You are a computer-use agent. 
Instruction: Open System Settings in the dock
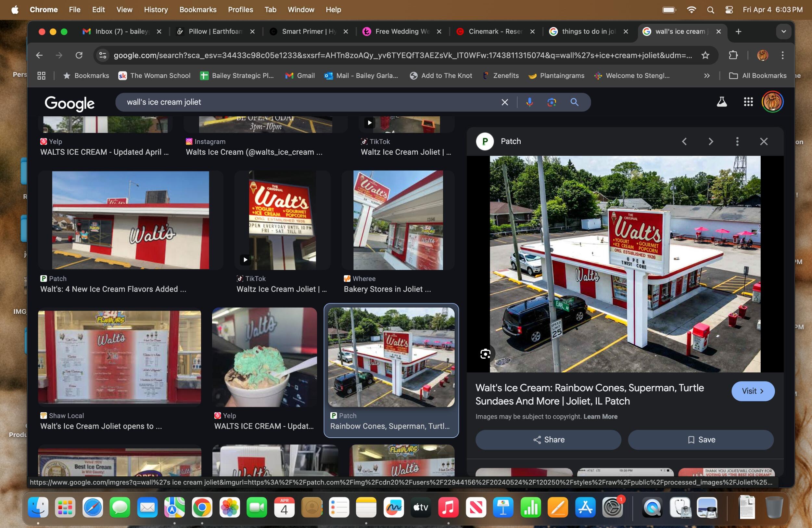pyautogui.click(x=613, y=508)
